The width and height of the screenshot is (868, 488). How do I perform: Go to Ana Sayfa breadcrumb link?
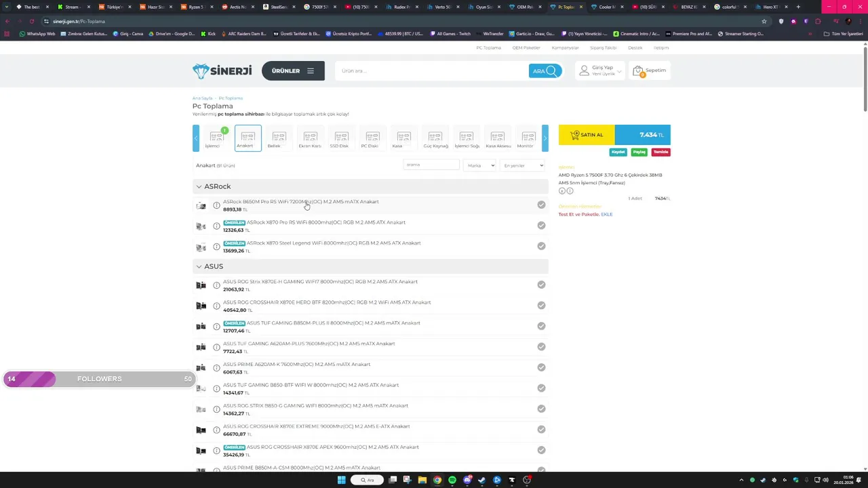(202, 98)
